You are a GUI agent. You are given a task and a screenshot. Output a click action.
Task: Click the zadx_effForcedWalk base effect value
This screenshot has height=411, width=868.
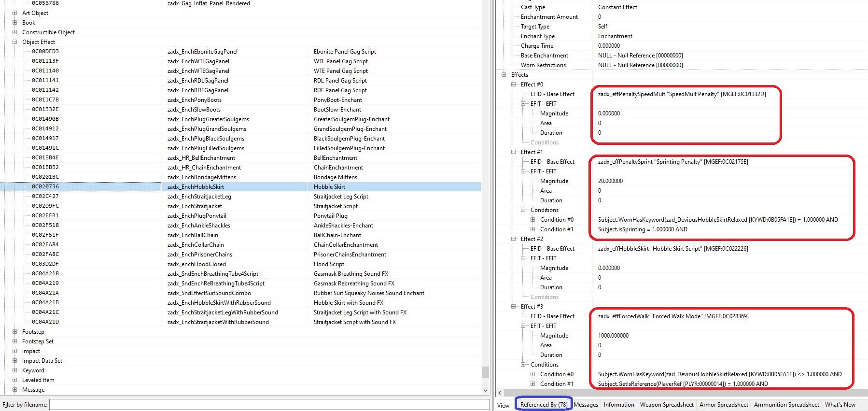click(x=673, y=316)
